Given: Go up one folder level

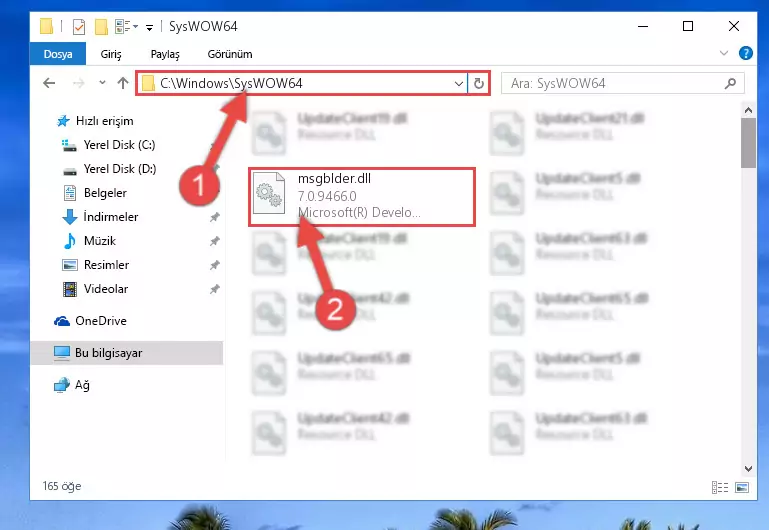Looking at the screenshot, I should point(123,83).
